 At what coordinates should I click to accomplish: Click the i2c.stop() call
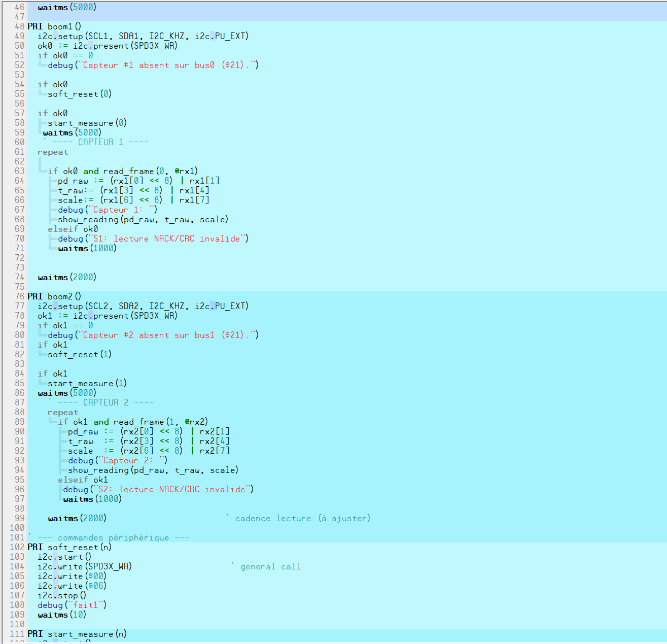(x=62, y=595)
